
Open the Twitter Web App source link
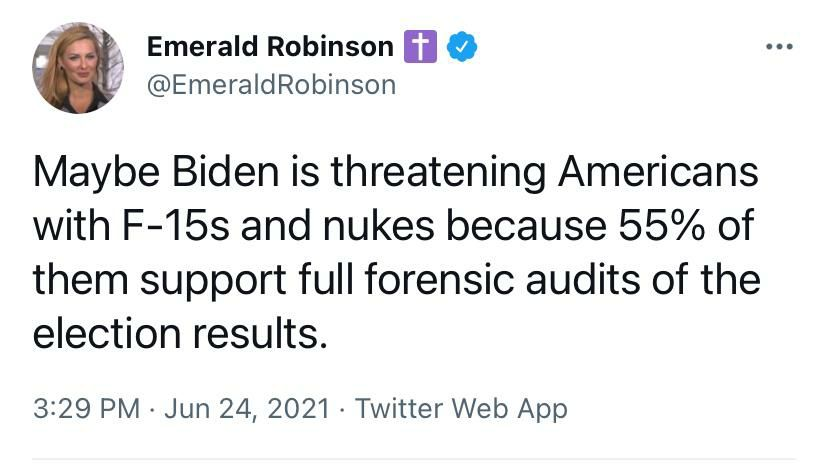pos(461,409)
